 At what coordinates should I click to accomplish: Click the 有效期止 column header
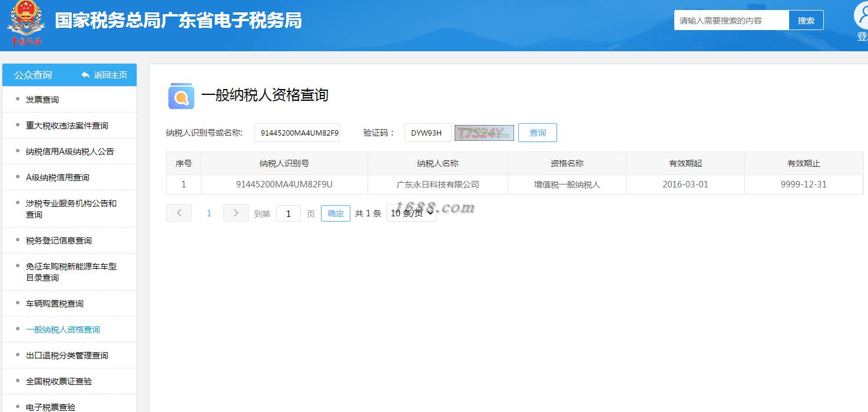coord(804,163)
